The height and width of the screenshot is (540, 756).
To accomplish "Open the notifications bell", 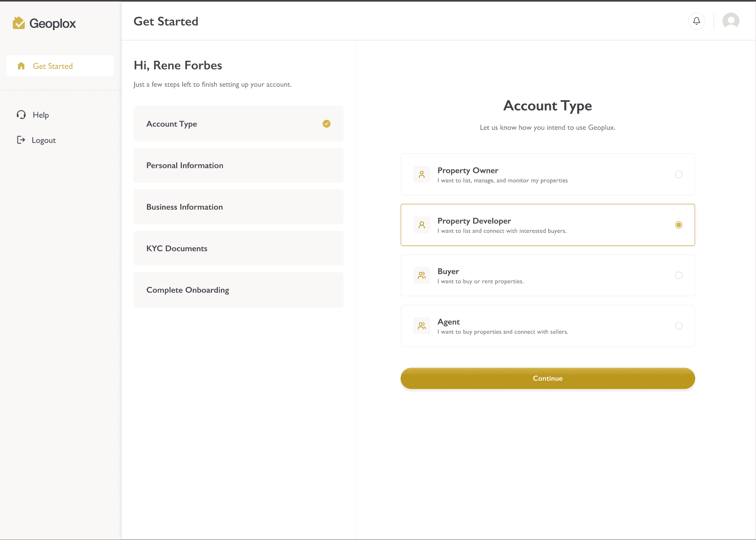I will (x=696, y=21).
